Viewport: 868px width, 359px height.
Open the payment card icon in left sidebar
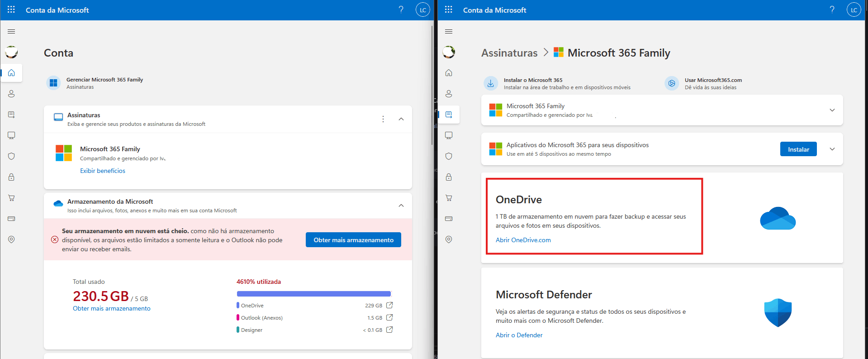point(11,219)
